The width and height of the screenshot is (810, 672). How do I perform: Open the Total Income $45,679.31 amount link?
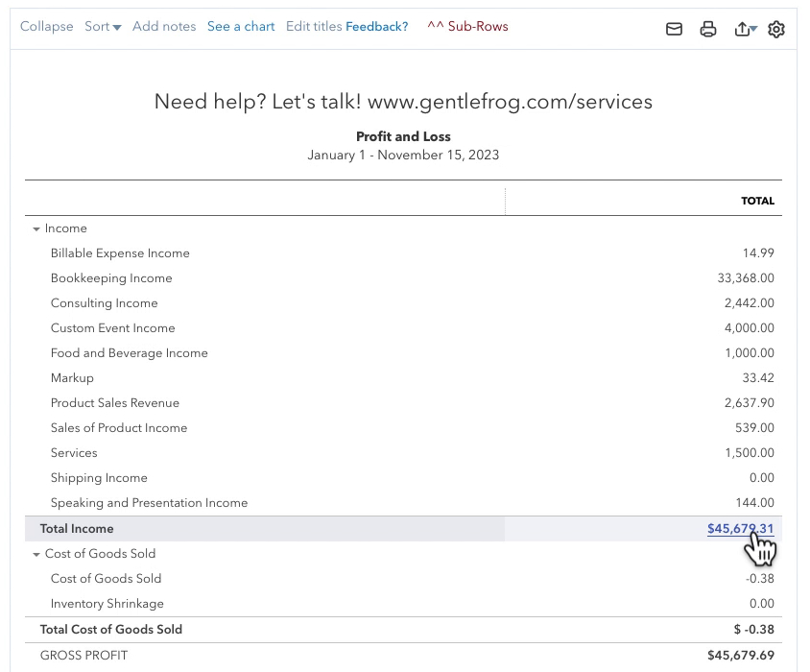pyautogui.click(x=740, y=528)
